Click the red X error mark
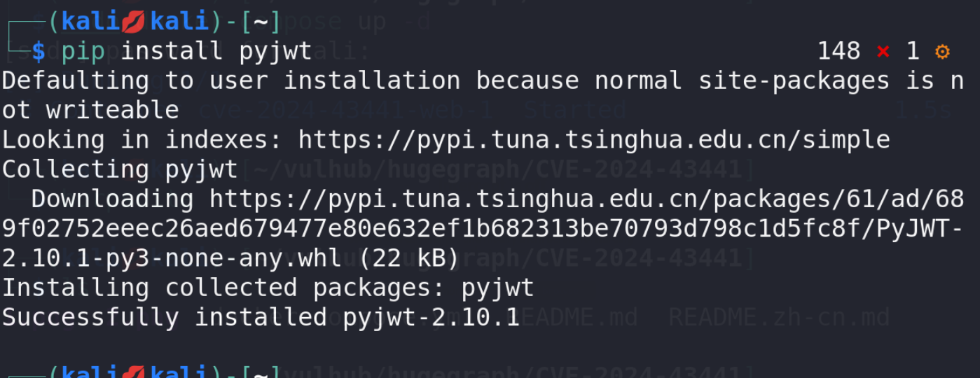This screenshot has height=378, width=980. 883,51
